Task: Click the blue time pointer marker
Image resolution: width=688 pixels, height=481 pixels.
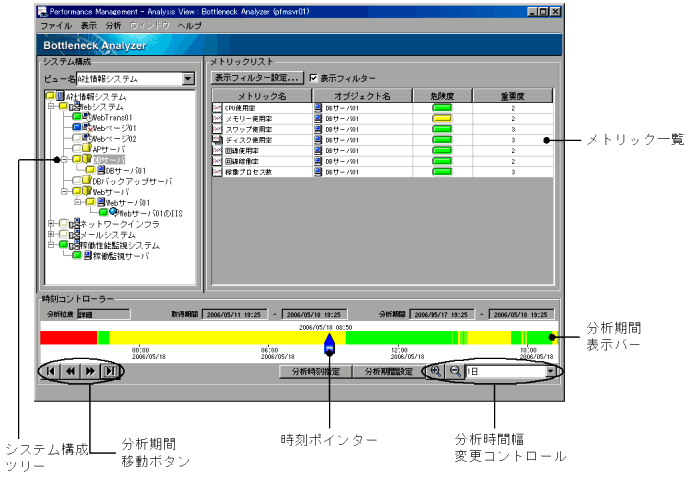Action: [x=330, y=344]
